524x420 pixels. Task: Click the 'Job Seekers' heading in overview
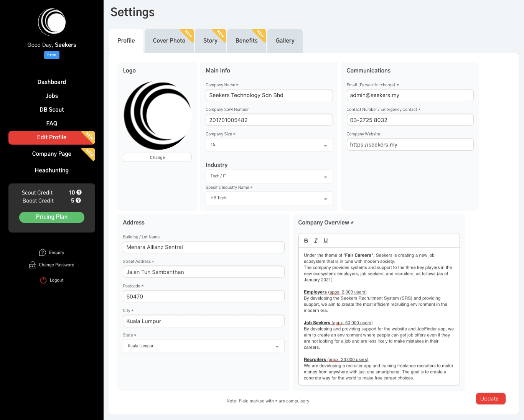pyautogui.click(x=317, y=323)
